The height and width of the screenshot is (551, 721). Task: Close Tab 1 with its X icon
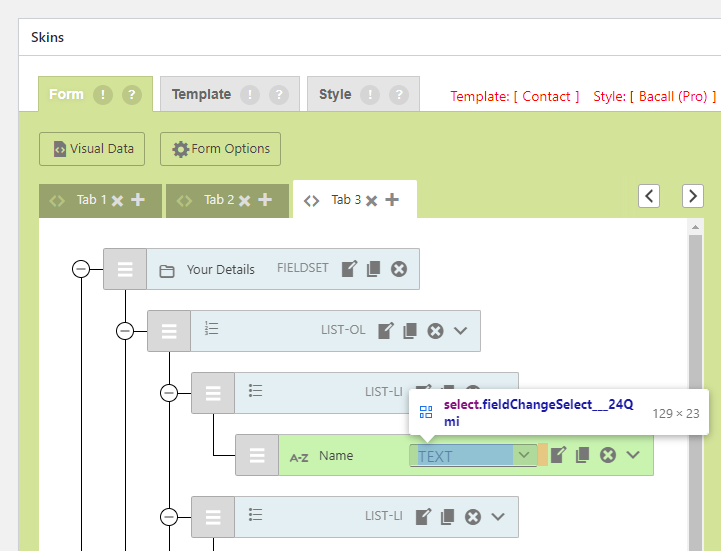point(117,200)
